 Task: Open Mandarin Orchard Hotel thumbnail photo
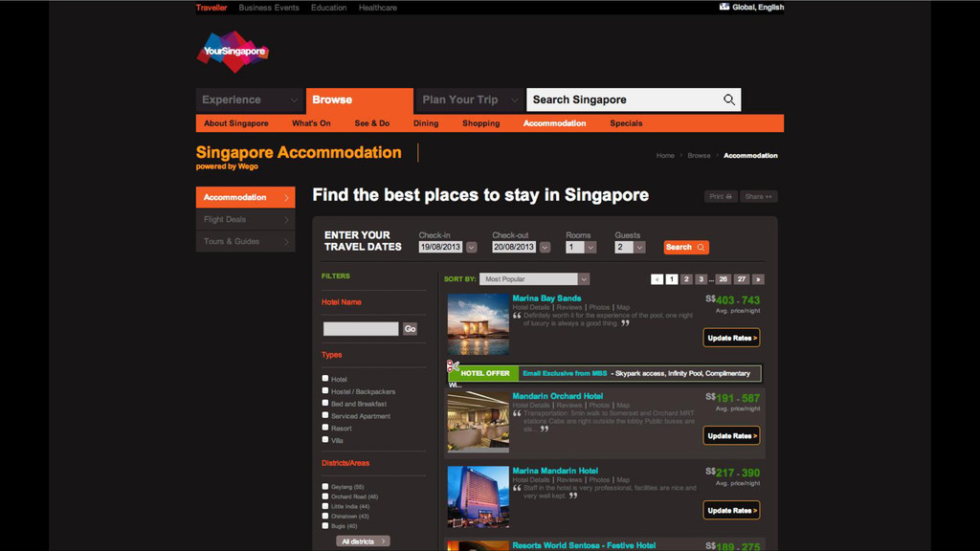point(479,422)
